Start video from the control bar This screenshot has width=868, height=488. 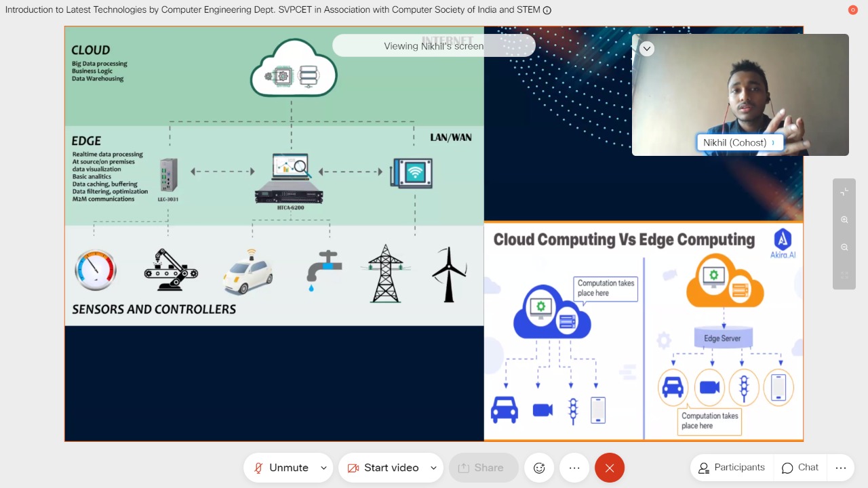point(382,468)
